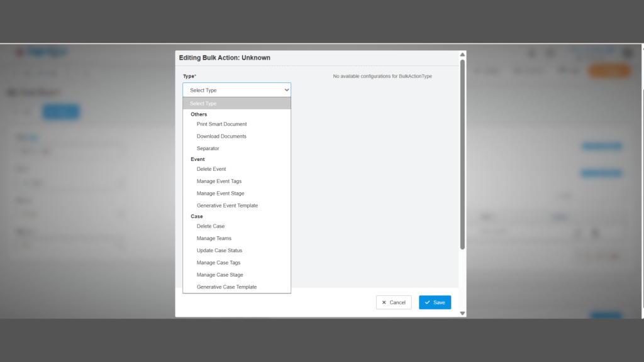644x362 pixels.
Task: Choose Manage Teams option
Action: pos(214,239)
